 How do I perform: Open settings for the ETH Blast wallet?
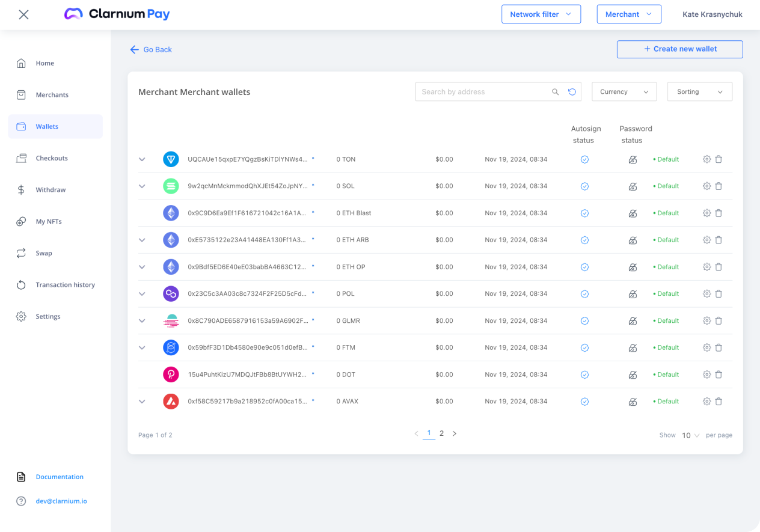706,213
